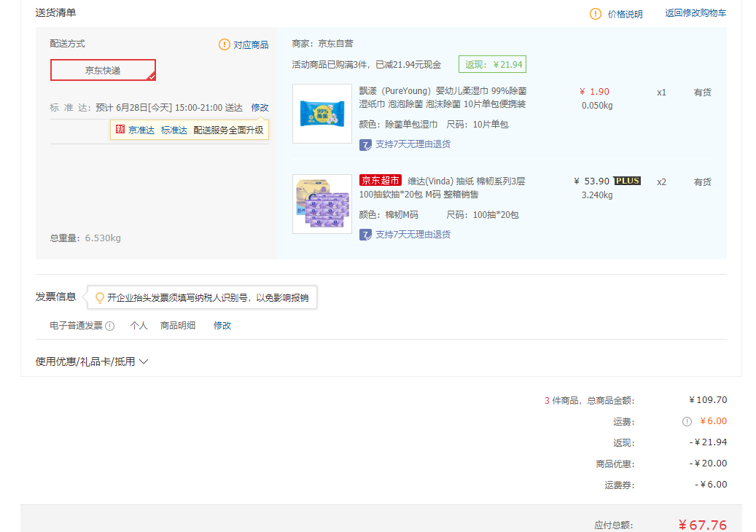Click the 7-day return icon for Vinda tissue
Viewport: 756px width, 532px height.
(365, 235)
